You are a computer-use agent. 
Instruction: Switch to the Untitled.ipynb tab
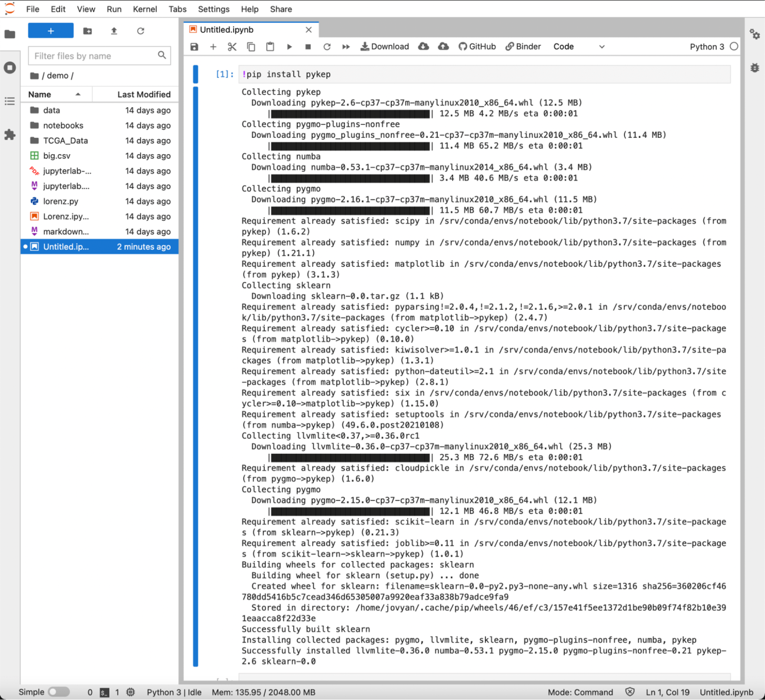(227, 29)
